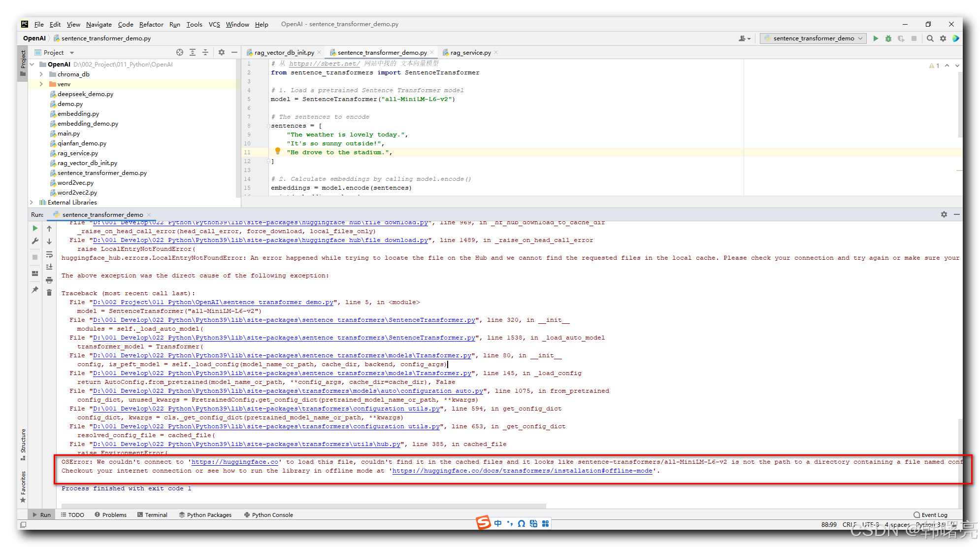Screen dimensions: 980x547
Task: Clear console with trash icon
Action: pos(49,293)
